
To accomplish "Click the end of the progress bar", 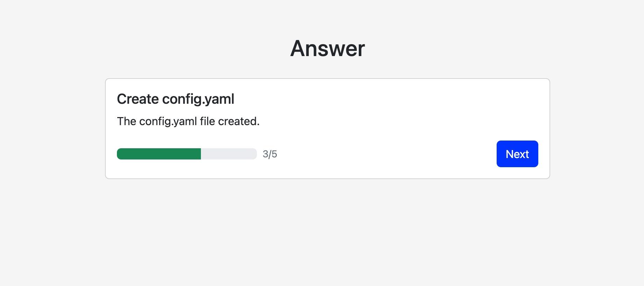I will tap(255, 154).
